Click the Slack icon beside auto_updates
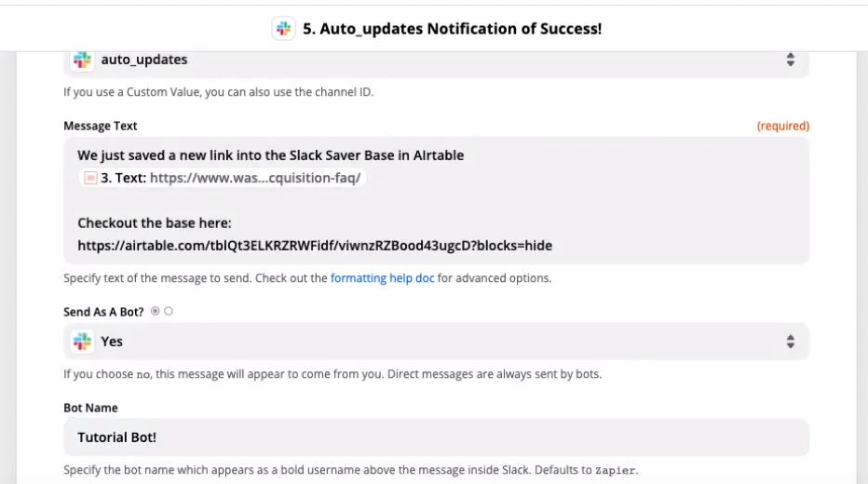The height and width of the screenshot is (484, 868). [x=83, y=60]
